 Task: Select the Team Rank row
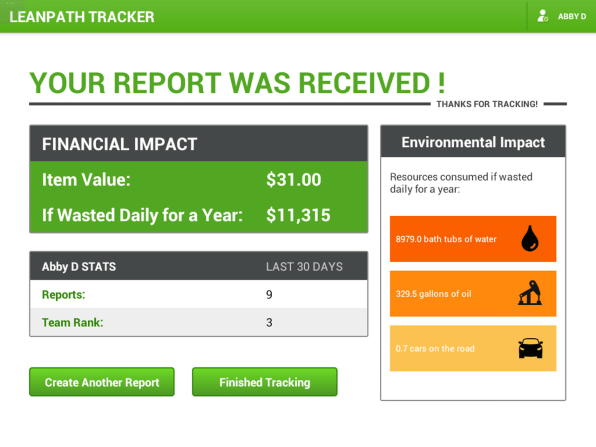199,322
